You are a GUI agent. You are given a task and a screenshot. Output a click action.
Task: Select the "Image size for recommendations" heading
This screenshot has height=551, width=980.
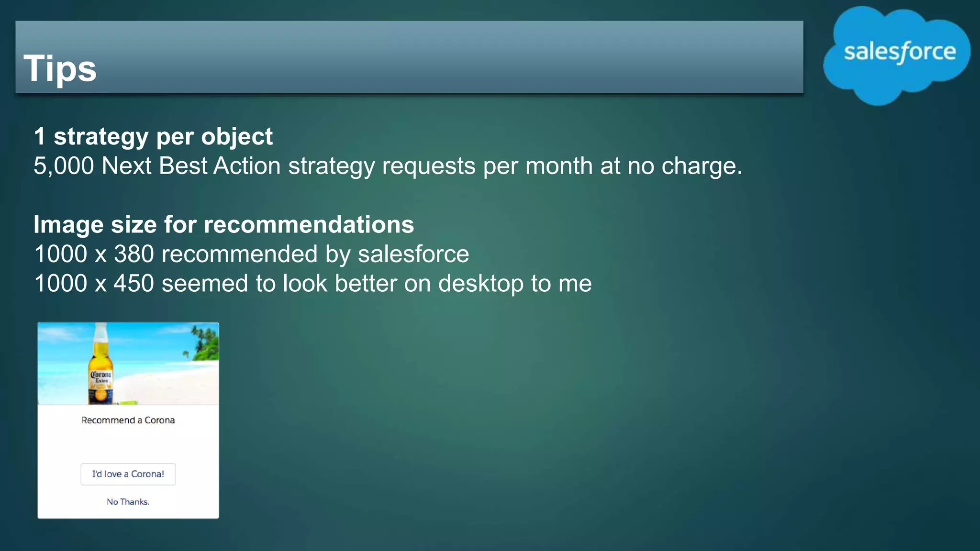pyautogui.click(x=223, y=225)
